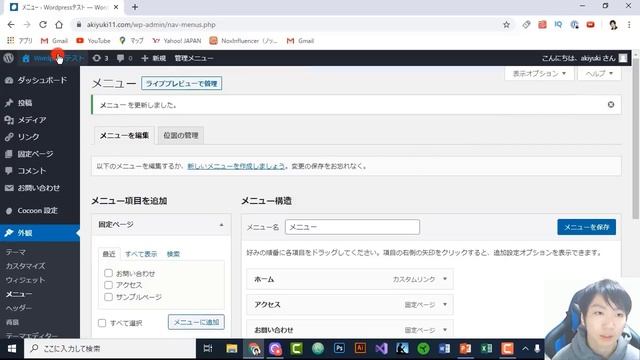Open Illustrator from taskbar
This screenshot has height=360, width=640.
[x=360, y=349]
